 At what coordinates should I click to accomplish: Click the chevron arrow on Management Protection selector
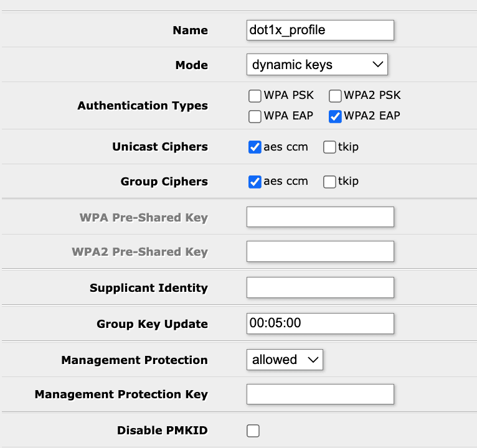pyautogui.click(x=313, y=360)
